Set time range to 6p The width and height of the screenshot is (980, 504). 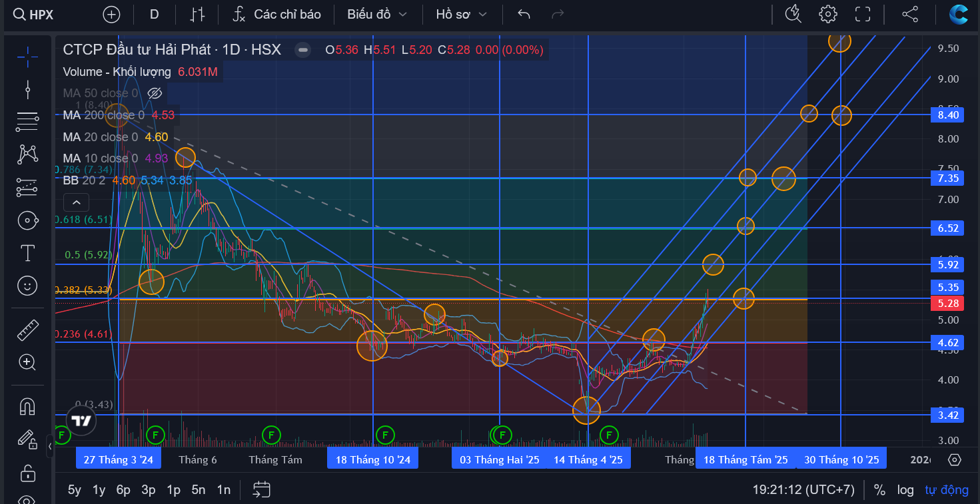[x=123, y=490]
